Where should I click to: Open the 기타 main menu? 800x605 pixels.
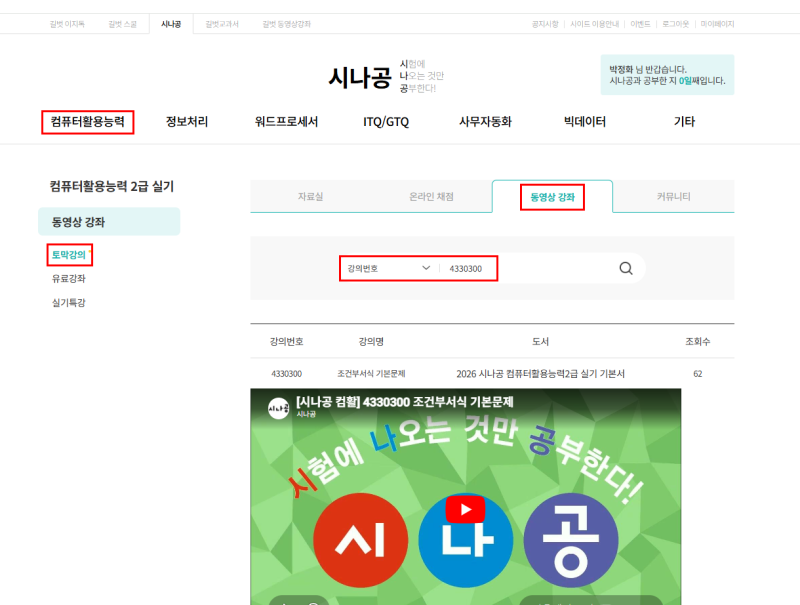pyautogui.click(x=684, y=122)
